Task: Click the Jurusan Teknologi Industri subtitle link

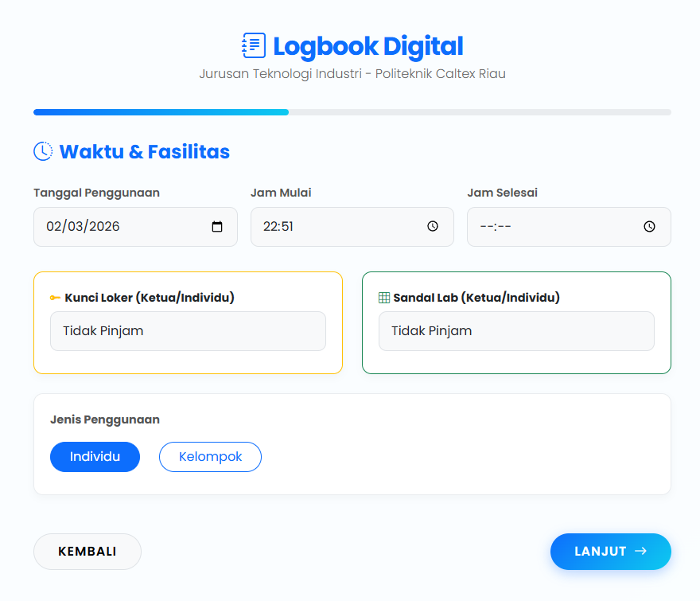Action: [352, 73]
